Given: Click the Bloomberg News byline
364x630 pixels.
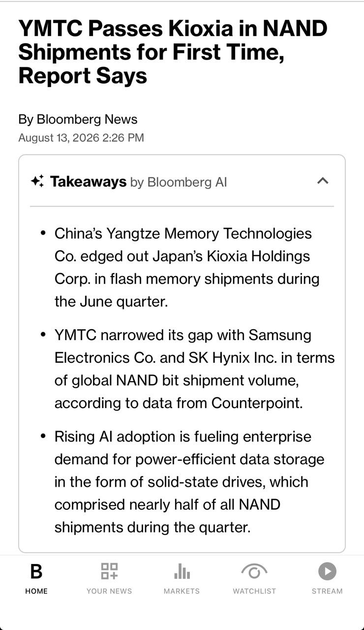Looking at the screenshot, I should (x=78, y=119).
